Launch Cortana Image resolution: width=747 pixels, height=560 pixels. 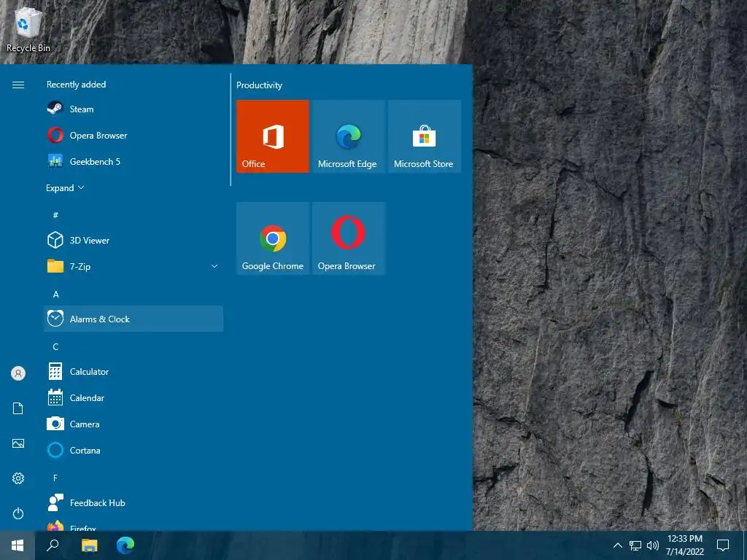click(x=133, y=450)
